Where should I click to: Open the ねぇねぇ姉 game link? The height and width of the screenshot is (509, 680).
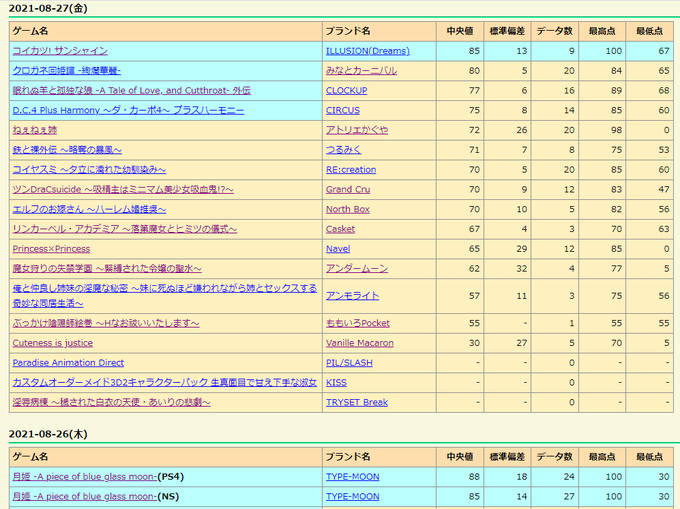coord(35,130)
